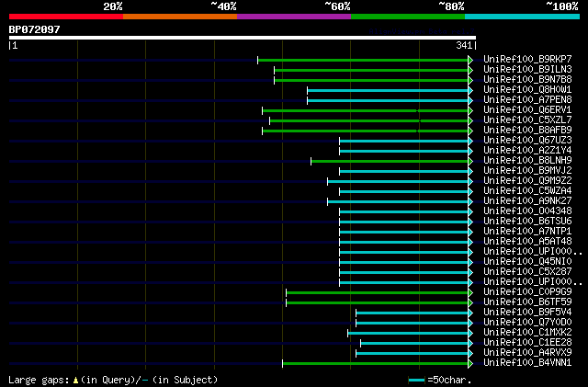Select the UniRef100_Q9M9Z2 hit label

pyautogui.click(x=527, y=181)
